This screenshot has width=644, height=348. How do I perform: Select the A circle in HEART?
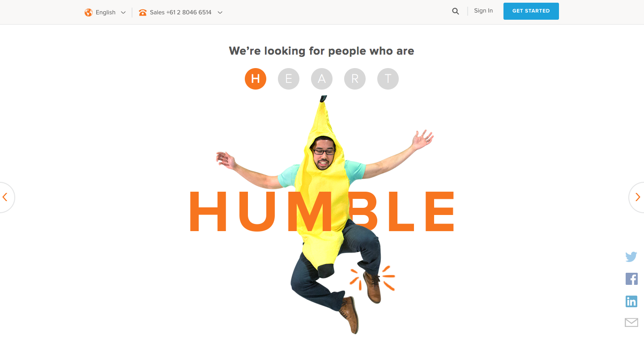pos(322,79)
